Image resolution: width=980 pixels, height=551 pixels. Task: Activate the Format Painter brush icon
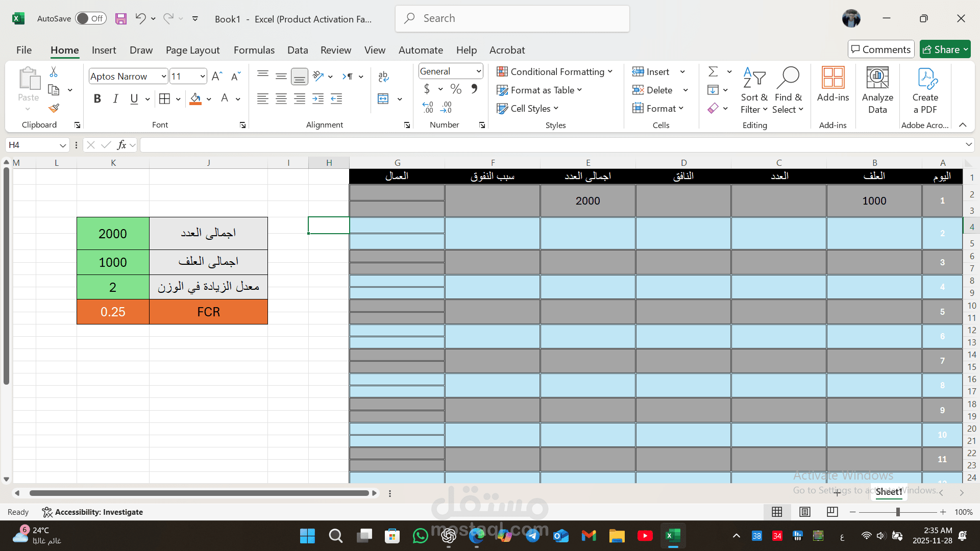tap(54, 108)
